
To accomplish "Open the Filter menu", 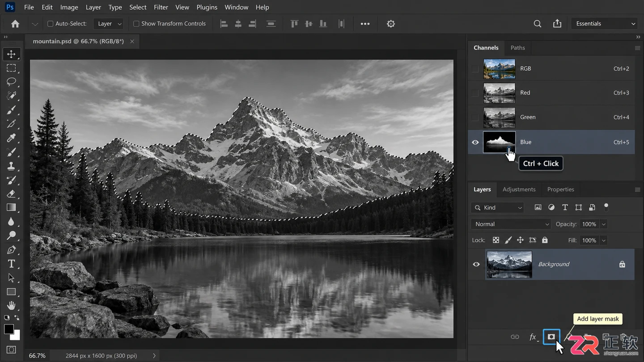I will (x=161, y=7).
